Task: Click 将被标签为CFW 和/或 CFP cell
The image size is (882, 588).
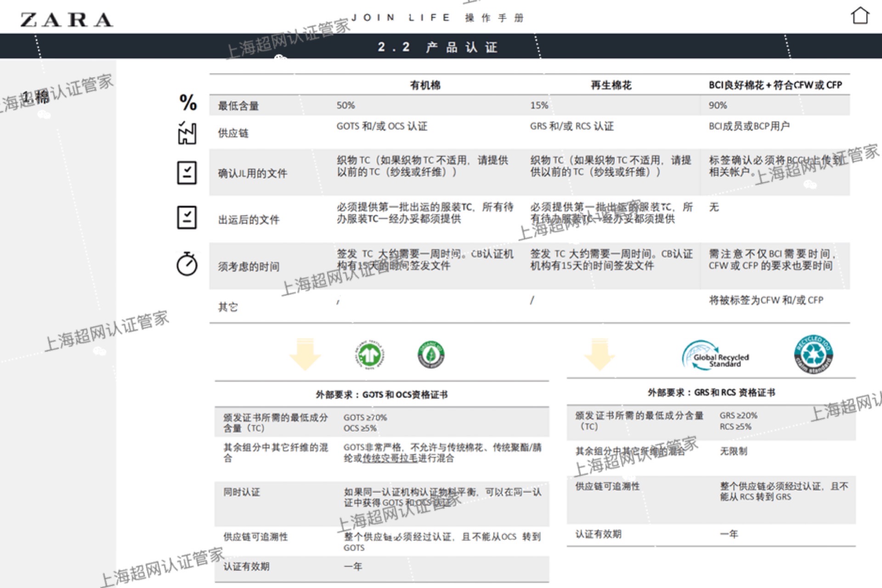Action: pyautogui.click(x=766, y=300)
